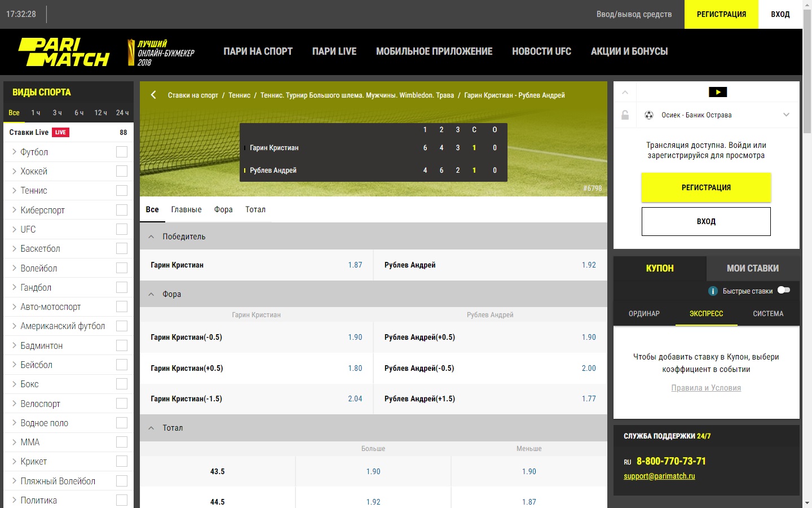This screenshot has width=812, height=508.
Task: Click Теннис breadcrumb link
Action: click(239, 95)
